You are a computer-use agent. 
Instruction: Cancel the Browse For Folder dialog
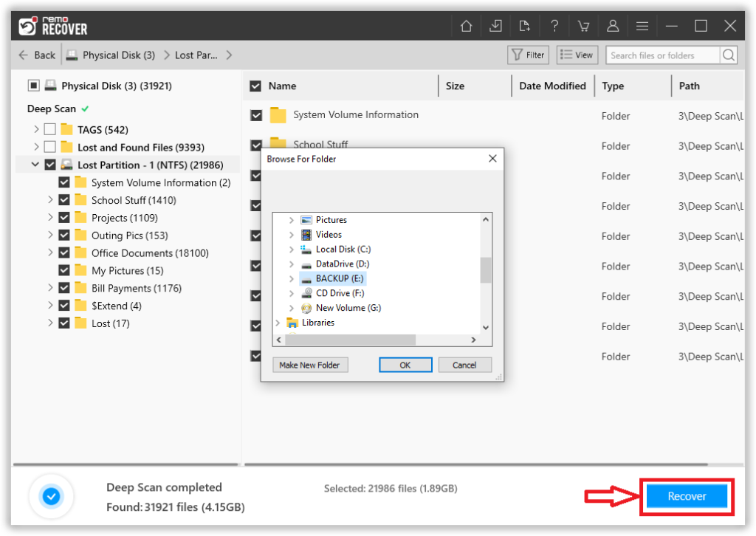(464, 365)
